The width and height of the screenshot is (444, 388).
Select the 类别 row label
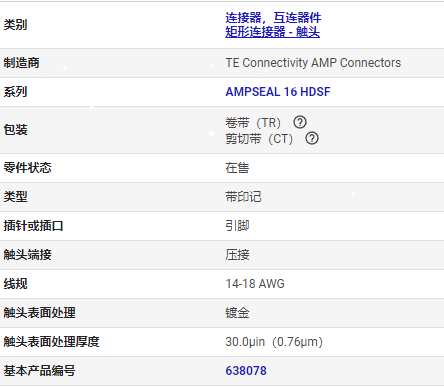coord(15,25)
